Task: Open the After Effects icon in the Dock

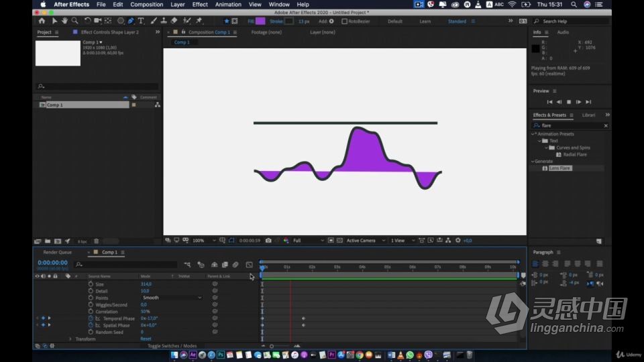Action: 193,355
